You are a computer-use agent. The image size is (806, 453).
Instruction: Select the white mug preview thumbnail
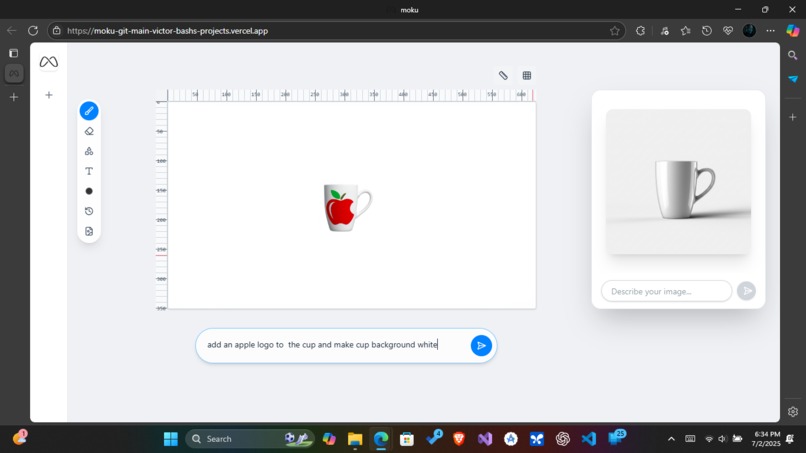point(678,182)
